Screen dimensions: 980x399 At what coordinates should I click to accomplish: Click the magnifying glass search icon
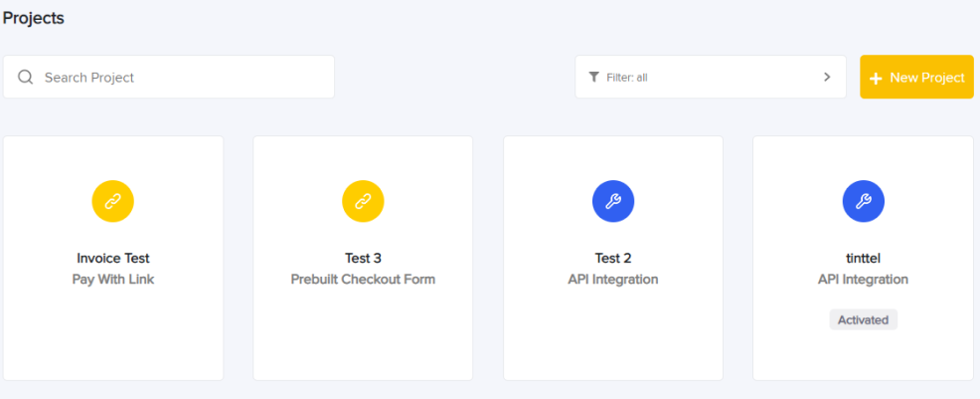[26, 77]
